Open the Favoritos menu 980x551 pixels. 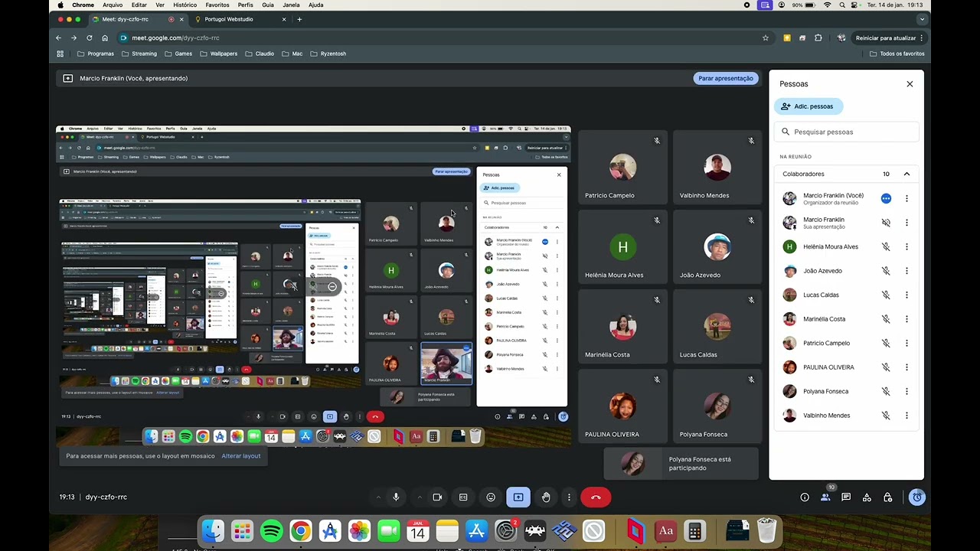click(x=217, y=5)
